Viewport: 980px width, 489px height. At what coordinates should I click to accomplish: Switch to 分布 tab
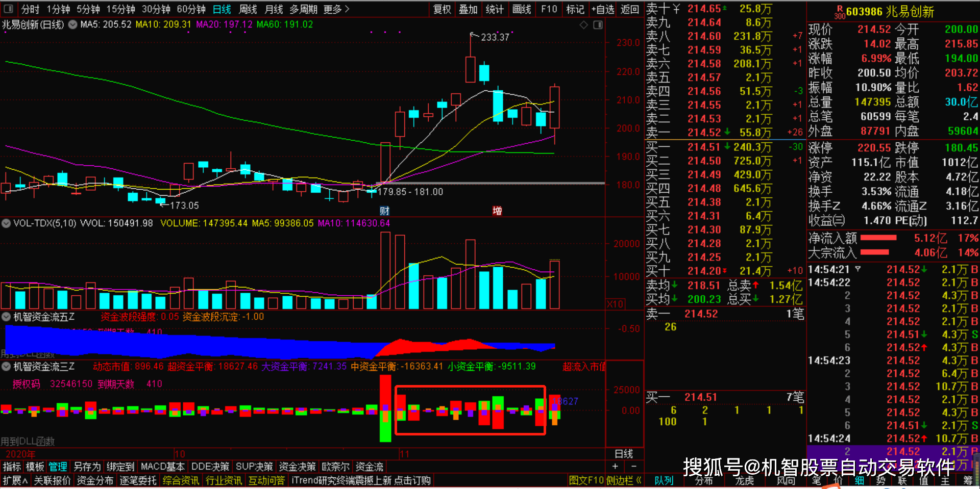pos(704,480)
